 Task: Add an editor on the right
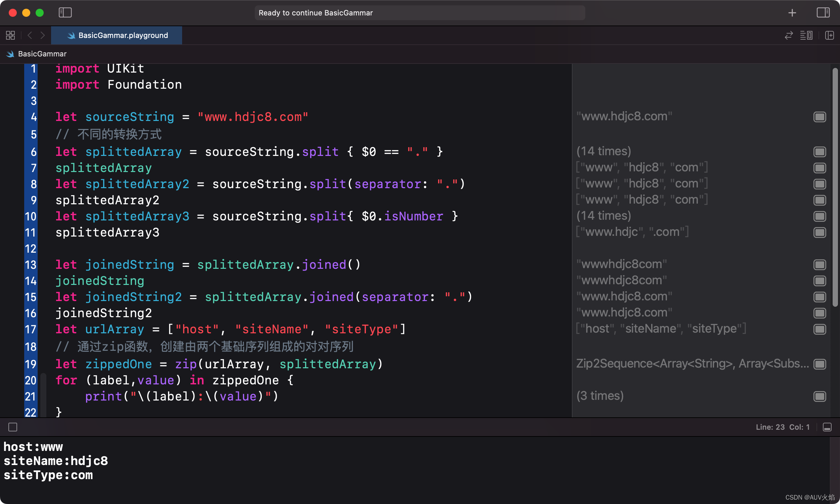click(830, 35)
